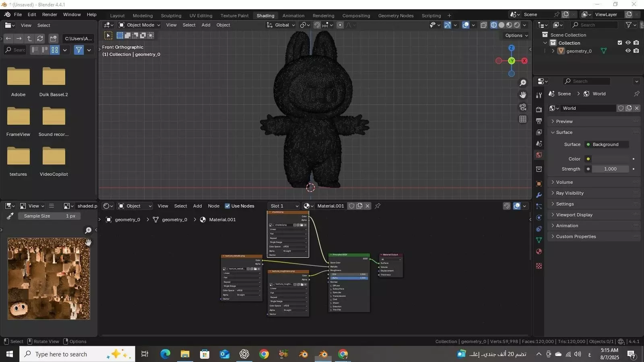Viewport: 644px width, 362px height.
Task: Pin the Material.001 node tree
Action: pos(378,206)
